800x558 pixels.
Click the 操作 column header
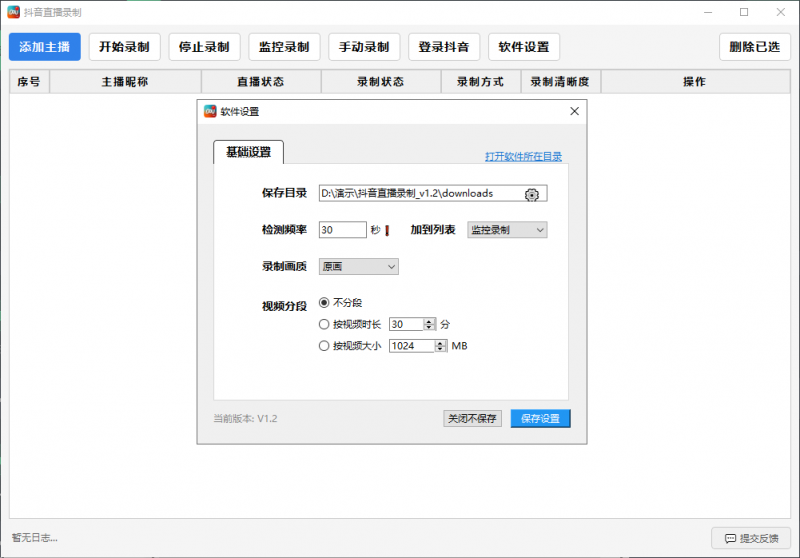coord(695,82)
